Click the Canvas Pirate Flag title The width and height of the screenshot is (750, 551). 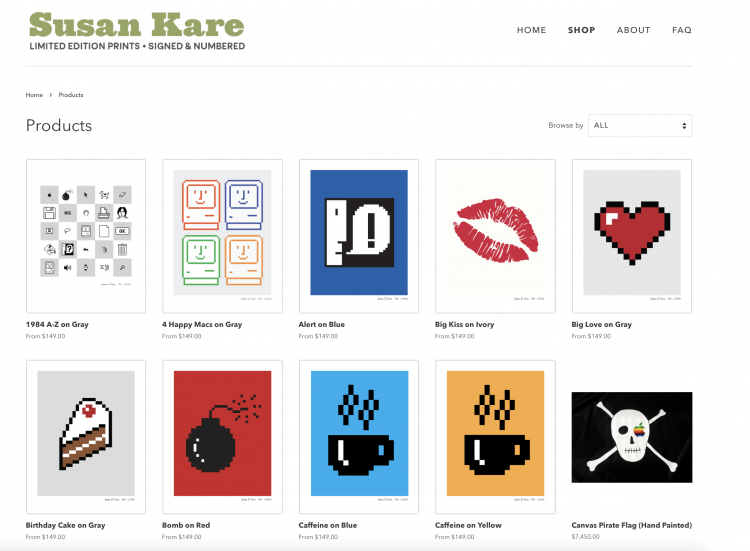tap(632, 525)
